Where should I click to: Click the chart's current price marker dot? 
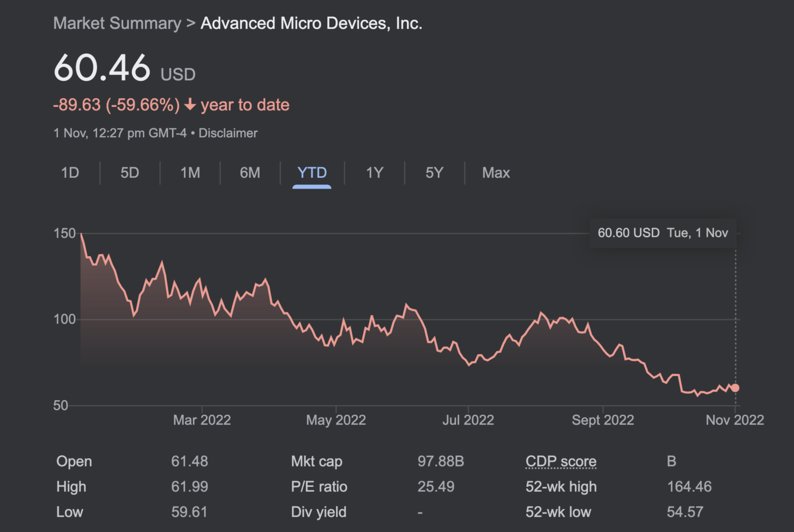[x=735, y=388]
